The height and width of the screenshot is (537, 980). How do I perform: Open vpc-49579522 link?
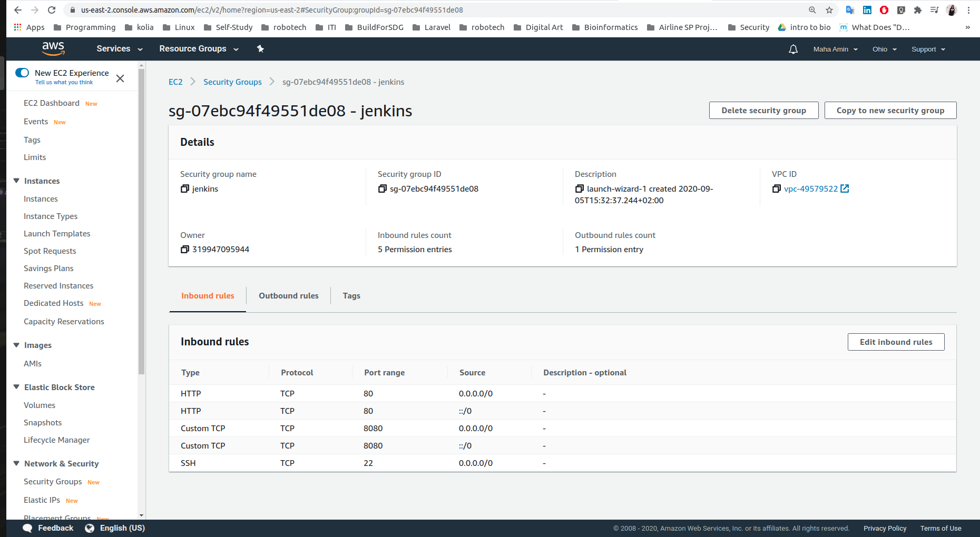coord(810,188)
